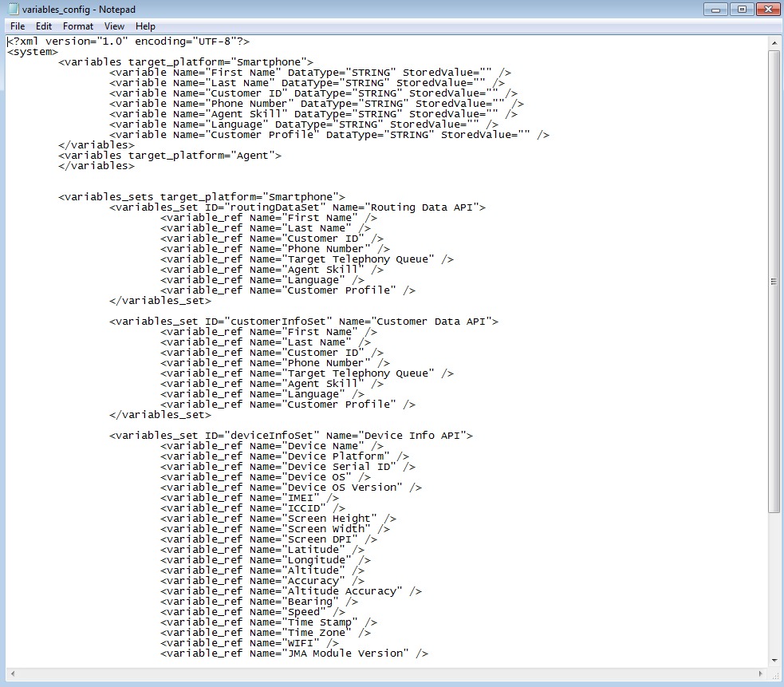Click variable_ref "Time Stamp" line
This screenshot has height=687, width=784.
click(x=269, y=622)
